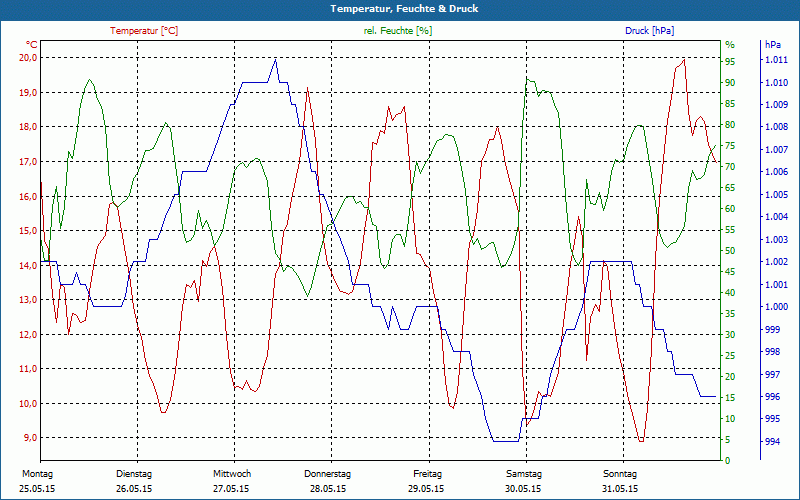
Task: Click the '14,0' temperature axis value
Action: point(28,265)
